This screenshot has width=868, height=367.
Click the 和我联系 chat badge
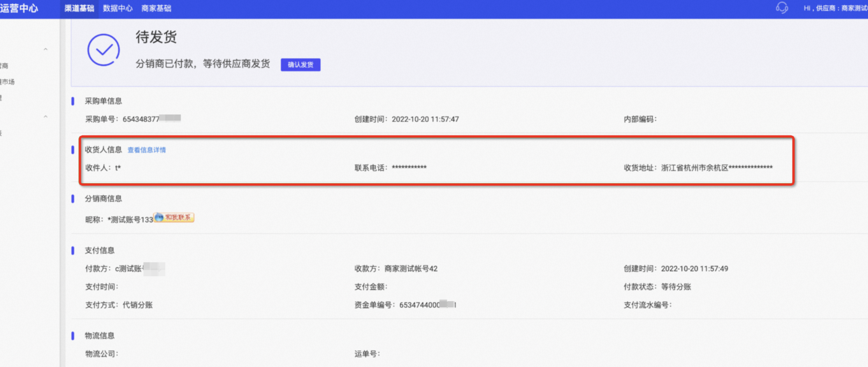point(174,217)
